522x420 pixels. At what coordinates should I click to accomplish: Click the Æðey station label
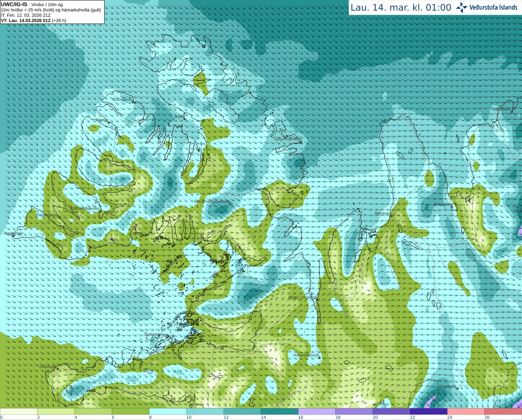tap(178, 117)
